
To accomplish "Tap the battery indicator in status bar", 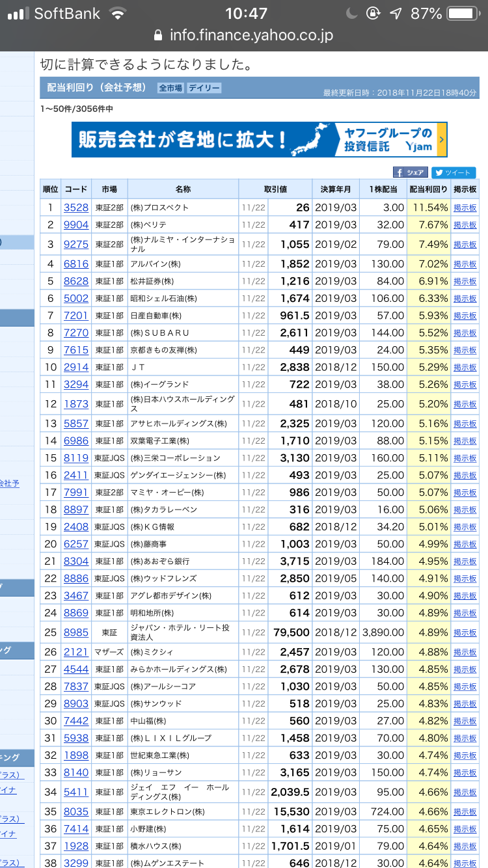I will (x=463, y=14).
